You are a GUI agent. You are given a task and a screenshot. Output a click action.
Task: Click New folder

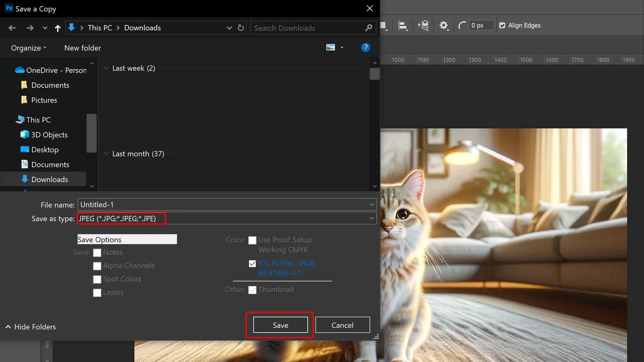coord(83,48)
